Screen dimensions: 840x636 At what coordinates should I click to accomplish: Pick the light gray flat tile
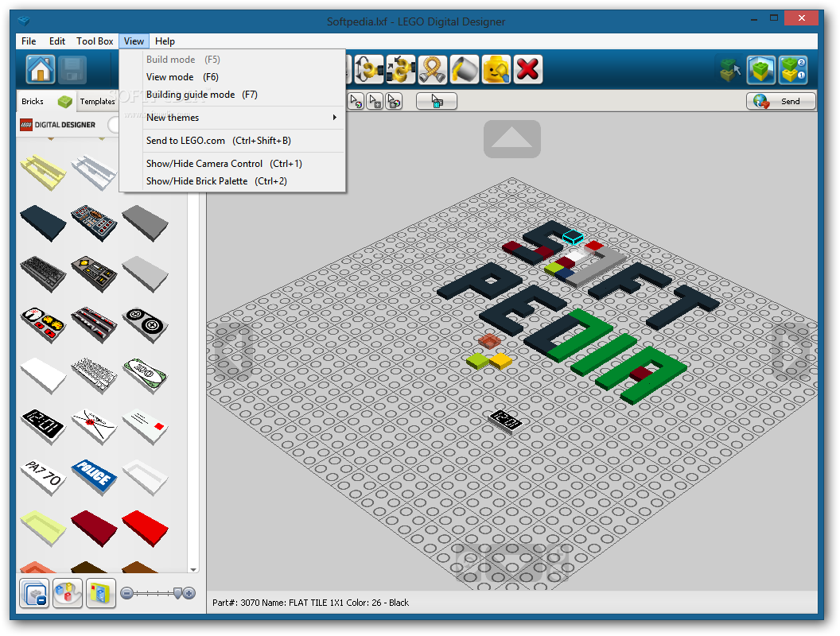tap(146, 274)
